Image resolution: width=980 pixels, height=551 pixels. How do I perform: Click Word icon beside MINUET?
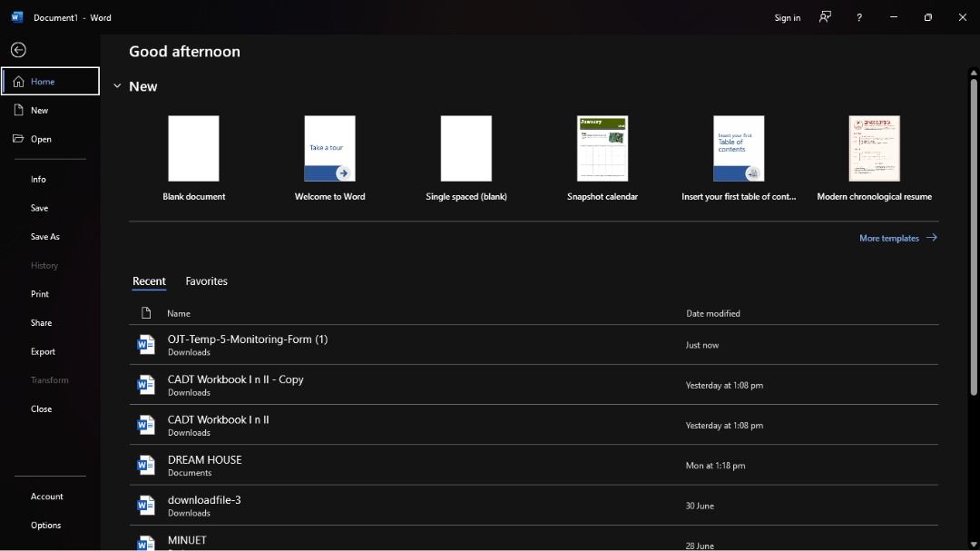pyautogui.click(x=145, y=543)
